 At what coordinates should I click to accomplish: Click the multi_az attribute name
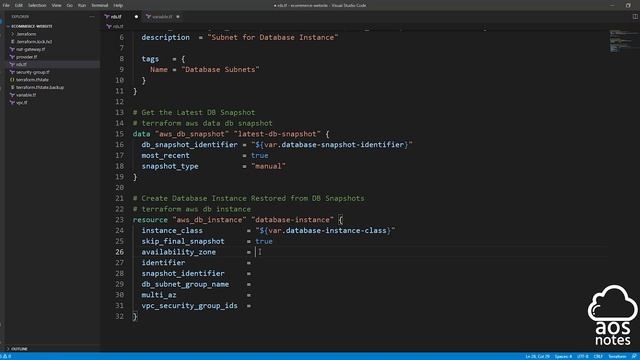(159, 295)
